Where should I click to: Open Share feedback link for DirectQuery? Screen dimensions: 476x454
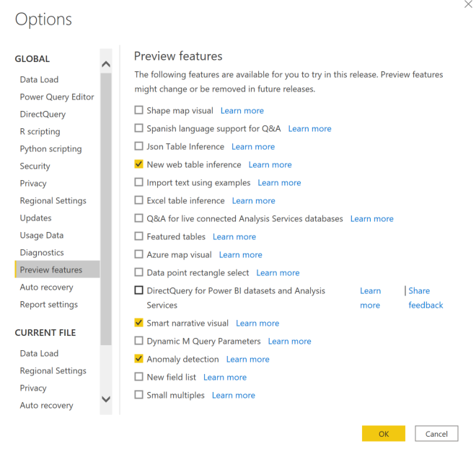tap(426, 298)
